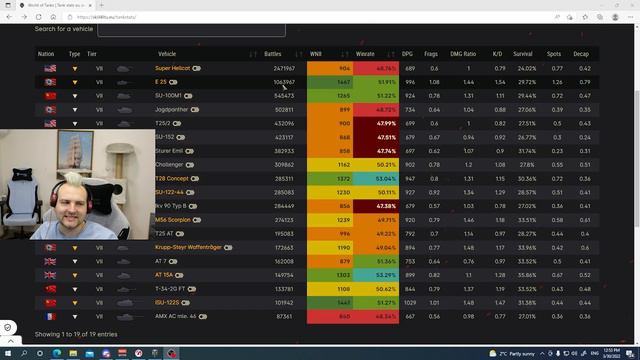640x360 pixels.
Task: Open Windows taskbar search
Action: tap(24, 353)
